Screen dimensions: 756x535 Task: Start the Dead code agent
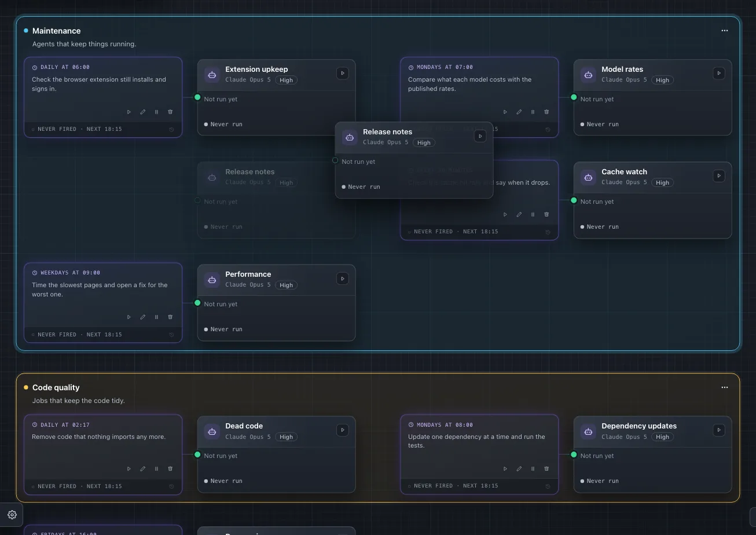point(343,430)
